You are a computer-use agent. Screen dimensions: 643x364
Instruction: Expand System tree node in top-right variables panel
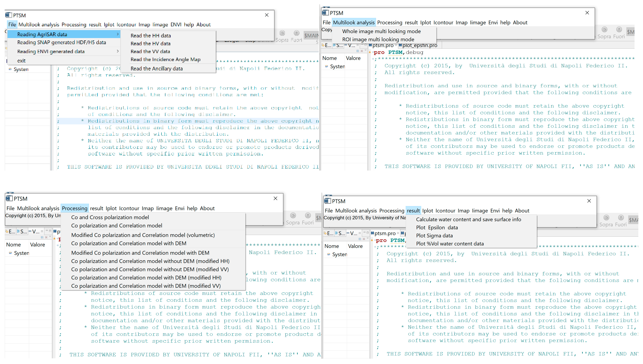(x=326, y=66)
